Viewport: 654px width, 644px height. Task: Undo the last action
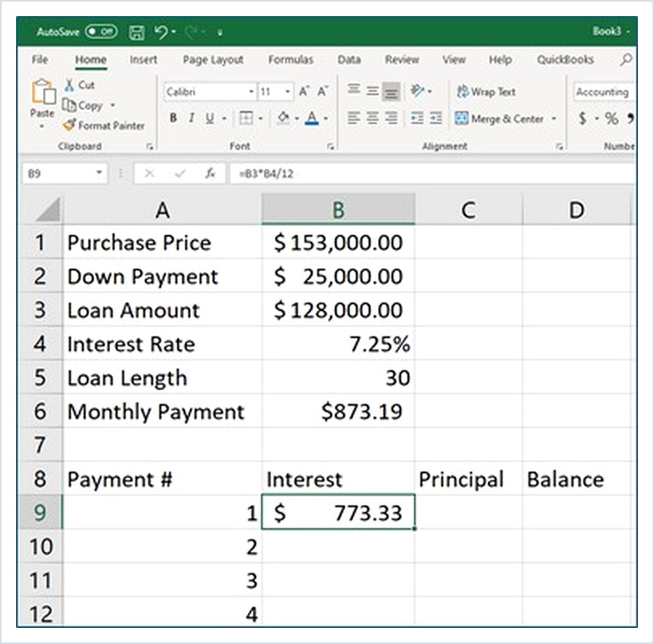pos(161,32)
